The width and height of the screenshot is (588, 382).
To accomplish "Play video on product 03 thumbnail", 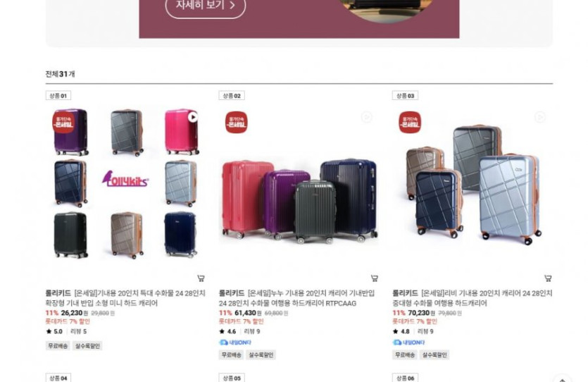I will (540, 117).
